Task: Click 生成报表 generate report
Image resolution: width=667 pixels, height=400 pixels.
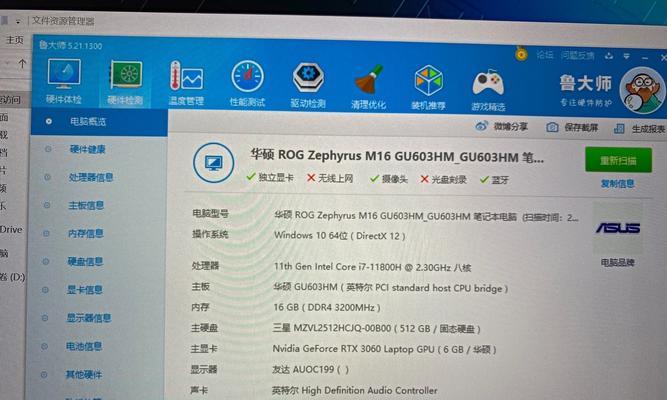Action: click(639, 129)
